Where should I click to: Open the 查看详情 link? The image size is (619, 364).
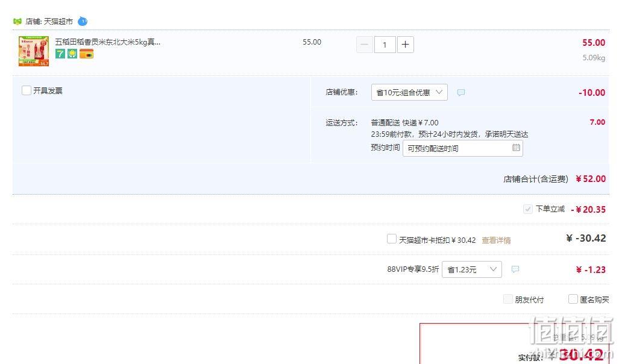[x=496, y=240]
